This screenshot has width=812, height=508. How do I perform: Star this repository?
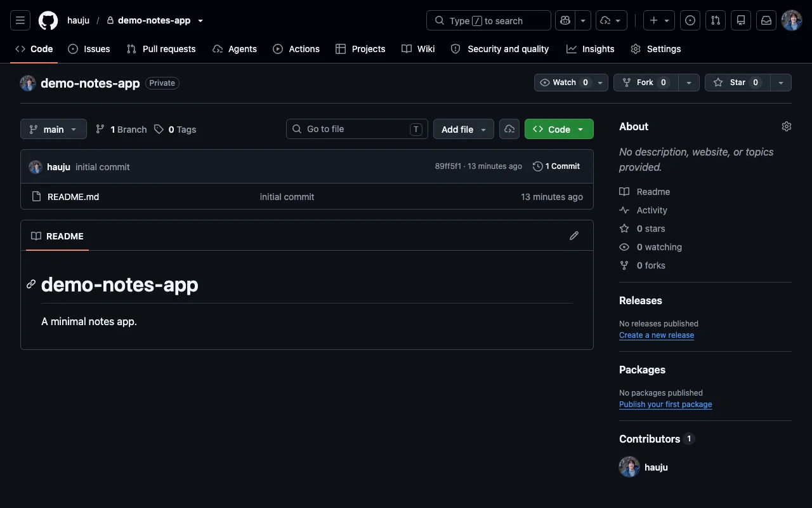[x=737, y=83]
